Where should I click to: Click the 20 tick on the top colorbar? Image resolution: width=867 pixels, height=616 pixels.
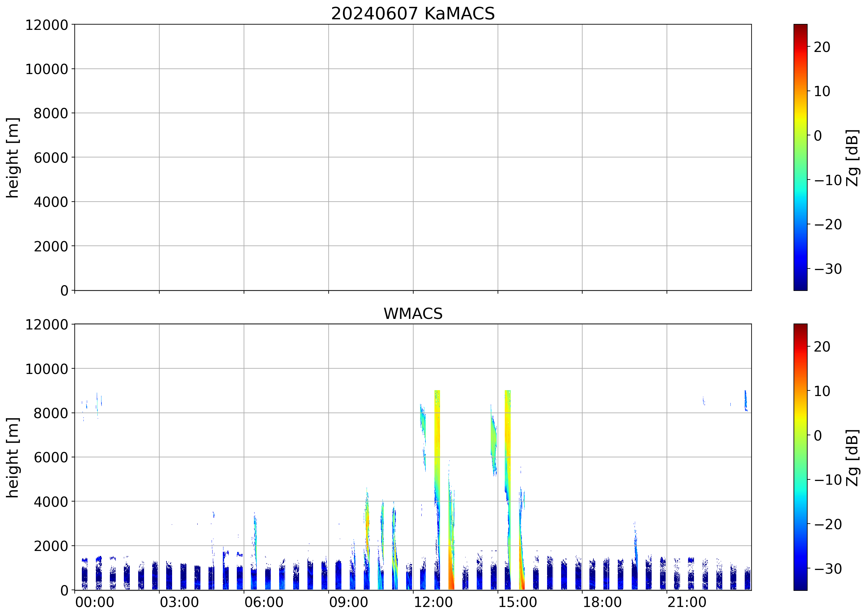coord(822,47)
